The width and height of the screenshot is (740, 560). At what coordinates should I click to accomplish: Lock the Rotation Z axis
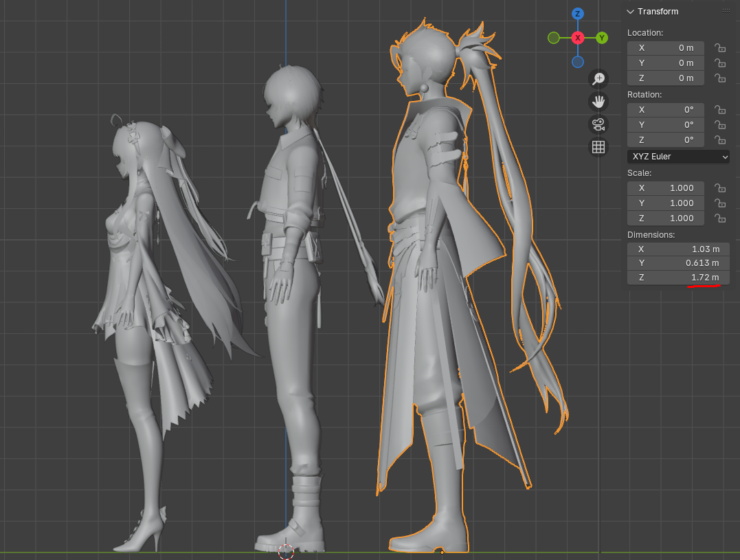click(719, 140)
